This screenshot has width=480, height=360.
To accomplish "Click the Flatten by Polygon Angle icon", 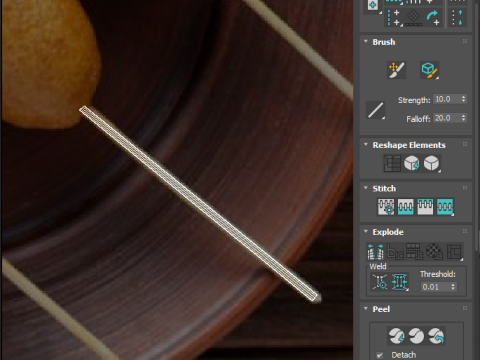I will coord(395,252).
